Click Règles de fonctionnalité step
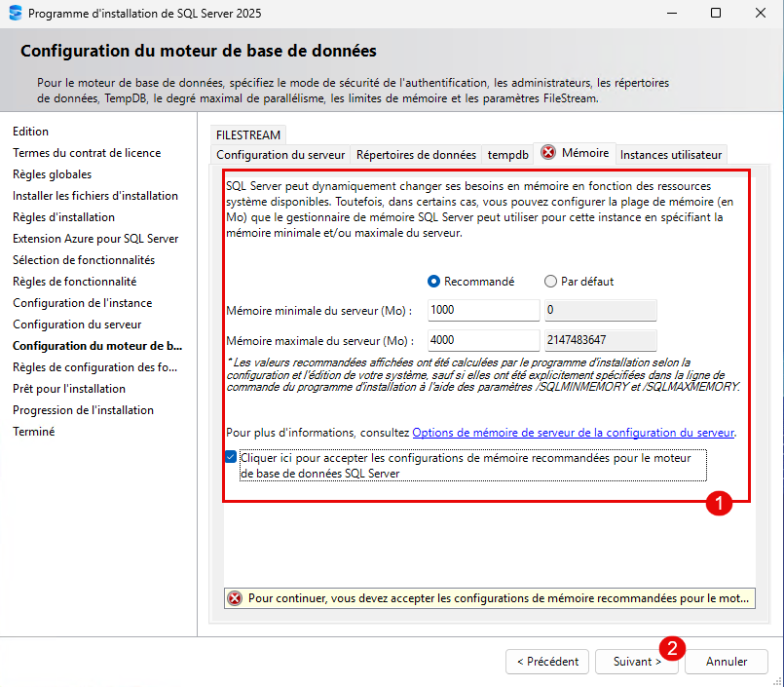Screen dimensions: 784x687 click(x=74, y=282)
